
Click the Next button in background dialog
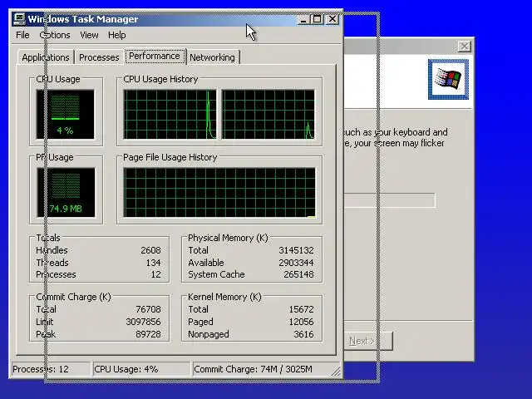pos(369,341)
